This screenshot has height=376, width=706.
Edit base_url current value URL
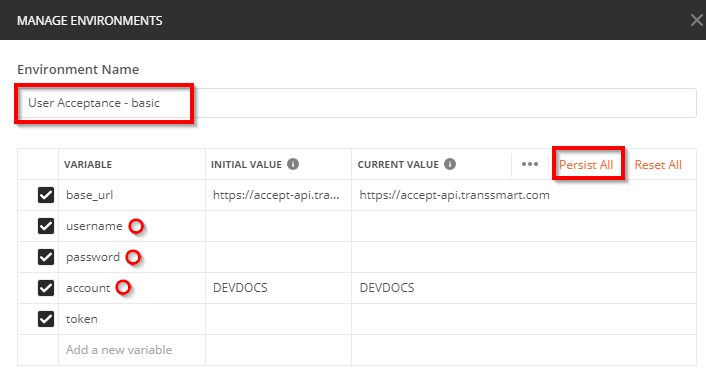click(454, 195)
